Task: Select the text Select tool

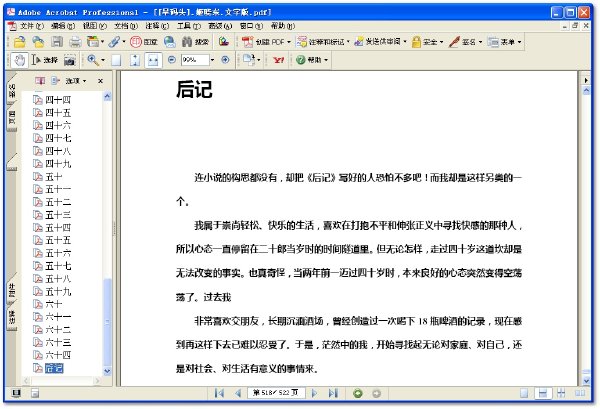Action: coord(44,60)
